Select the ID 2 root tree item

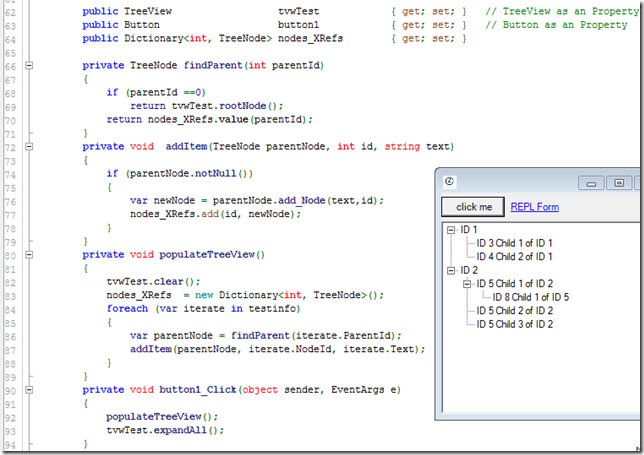[469, 270]
